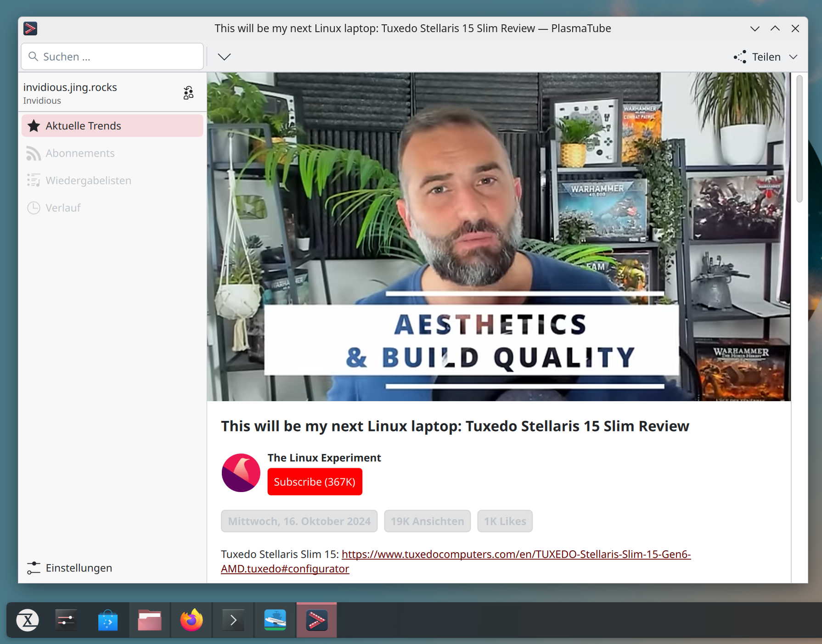Image resolution: width=822 pixels, height=644 pixels.
Task: Open the file manager folder icon in taskbar
Action: coord(150,620)
